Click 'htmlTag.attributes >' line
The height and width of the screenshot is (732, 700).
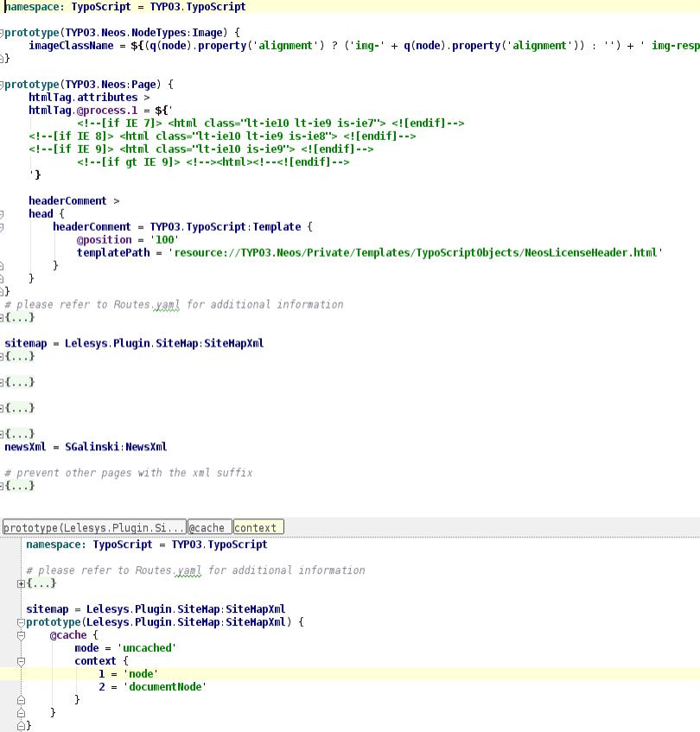89,98
